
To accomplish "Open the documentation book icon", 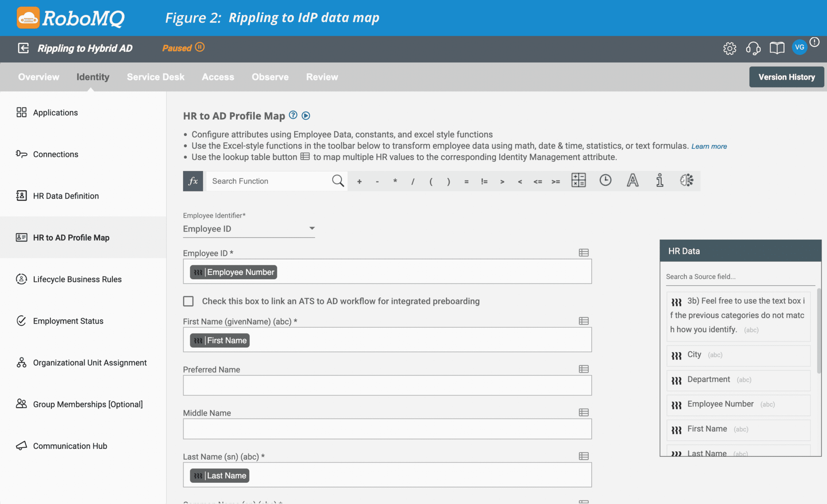I will 777,48.
